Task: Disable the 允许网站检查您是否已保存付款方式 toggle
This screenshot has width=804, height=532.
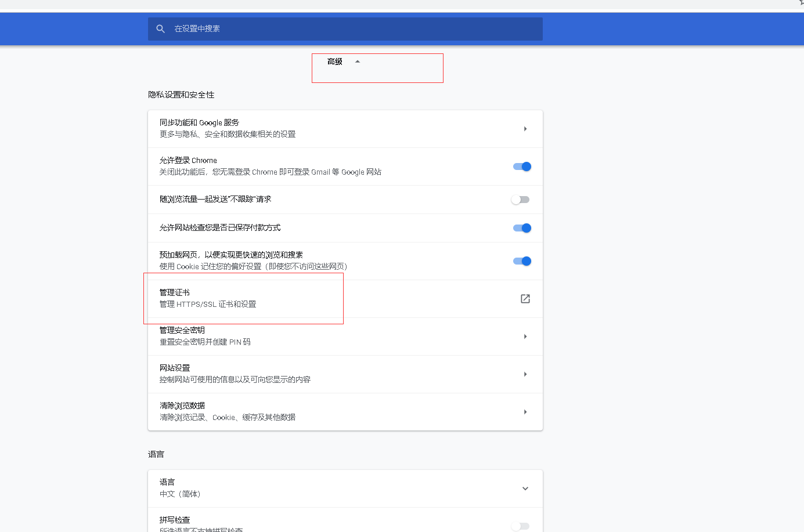Action: (521, 227)
